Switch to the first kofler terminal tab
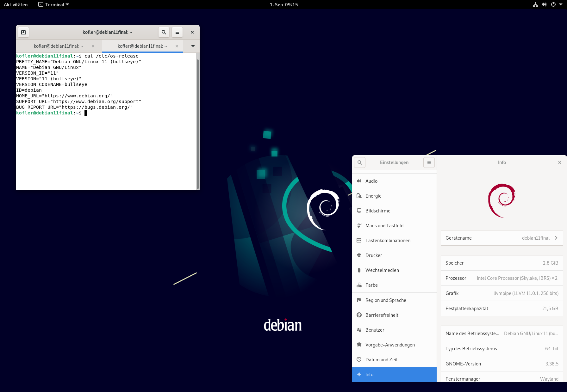567x392 pixels. 58,46
